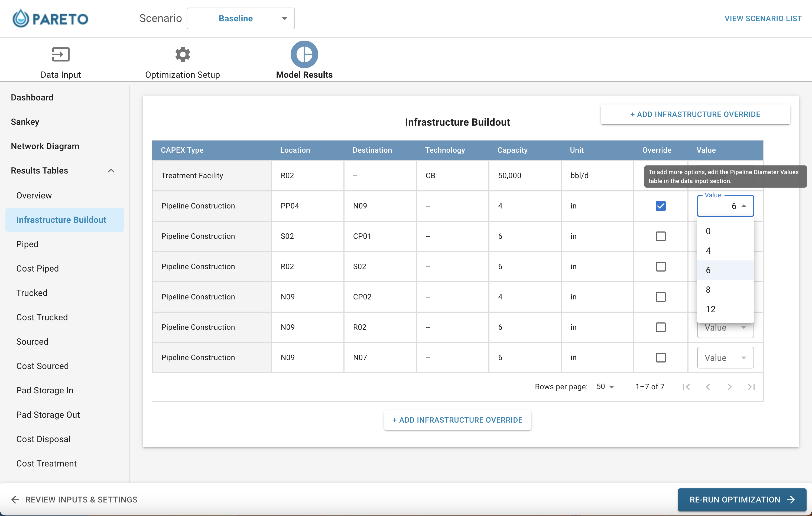
Task: Go to the first table page
Action: (686, 387)
